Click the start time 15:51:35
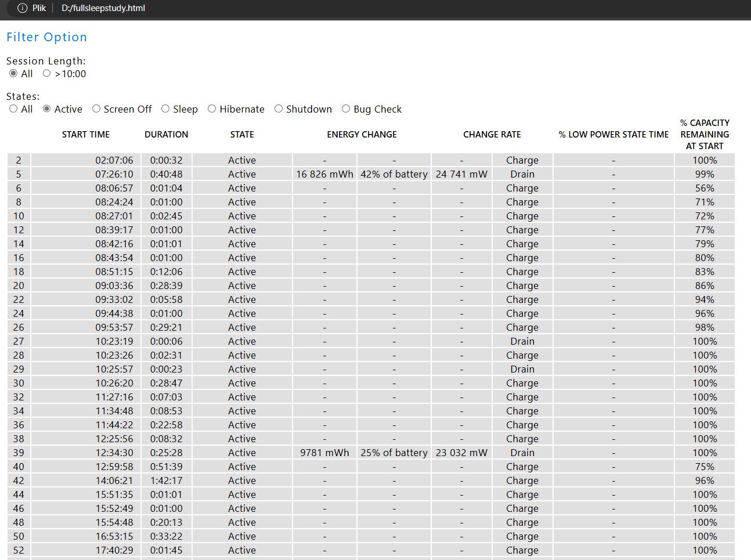Image resolution: width=751 pixels, height=560 pixels. [x=114, y=494]
